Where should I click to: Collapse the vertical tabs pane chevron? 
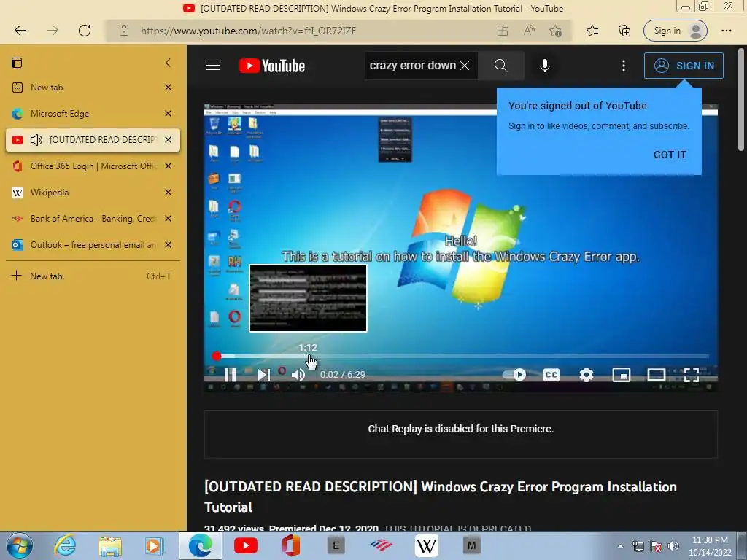pyautogui.click(x=168, y=63)
